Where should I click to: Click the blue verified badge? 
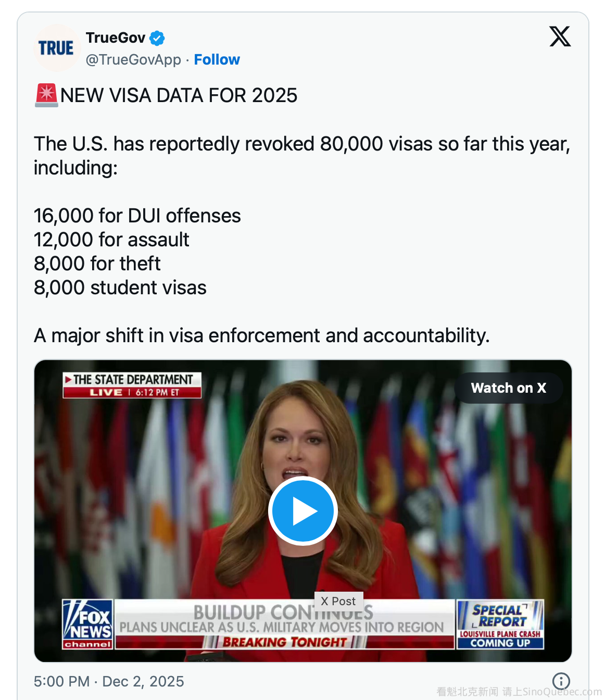pyautogui.click(x=157, y=38)
